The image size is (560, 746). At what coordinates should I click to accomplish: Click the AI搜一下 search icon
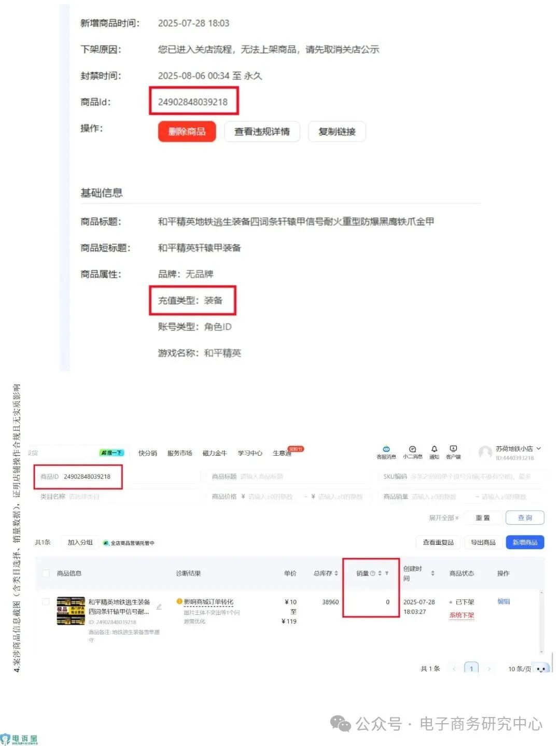point(110,452)
